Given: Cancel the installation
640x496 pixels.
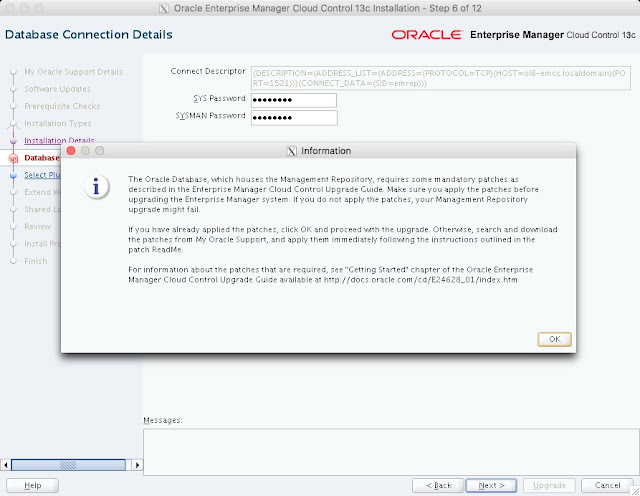Looking at the screenshot, I should tap(607, 485).
